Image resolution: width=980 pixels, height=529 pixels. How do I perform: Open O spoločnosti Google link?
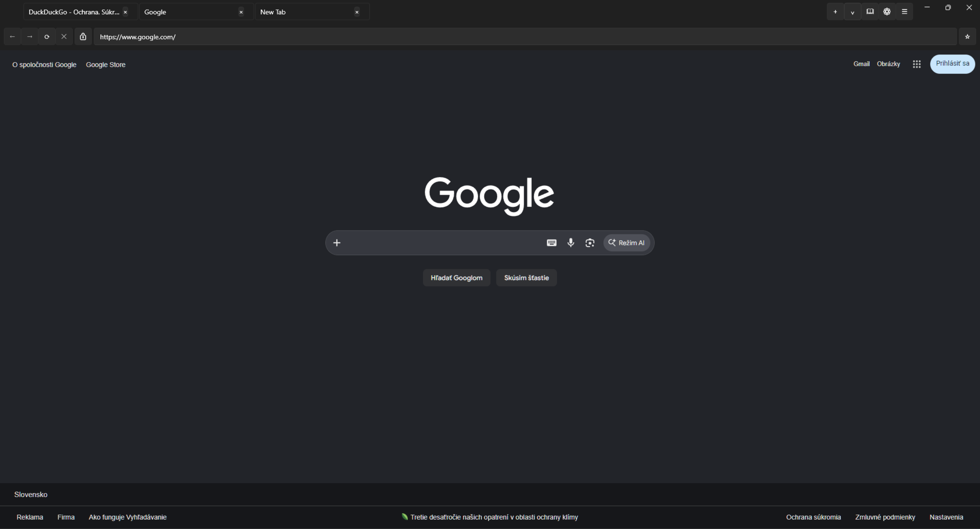tap(44, 65)
